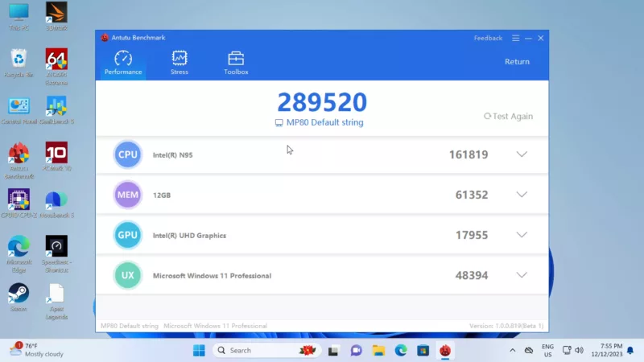644x362 pixels.
Task: Open the Toolbox tab
Action: coord(236,63)
